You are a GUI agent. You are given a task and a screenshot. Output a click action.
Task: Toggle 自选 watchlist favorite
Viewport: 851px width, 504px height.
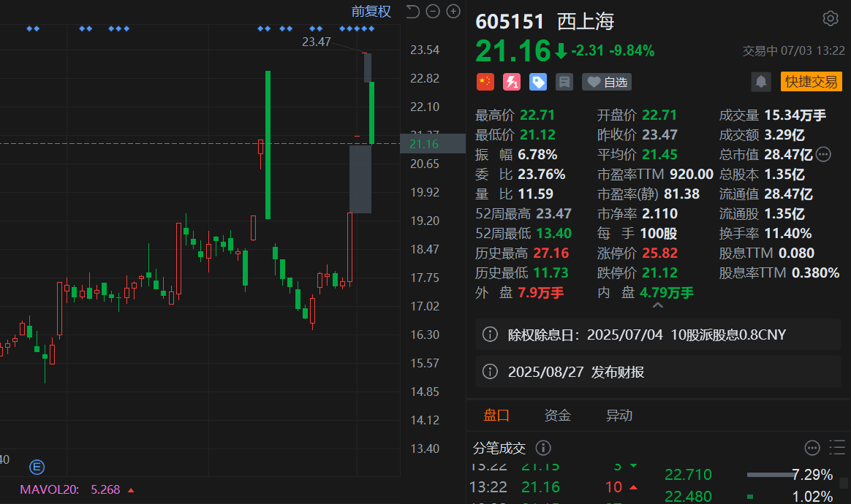607,82
